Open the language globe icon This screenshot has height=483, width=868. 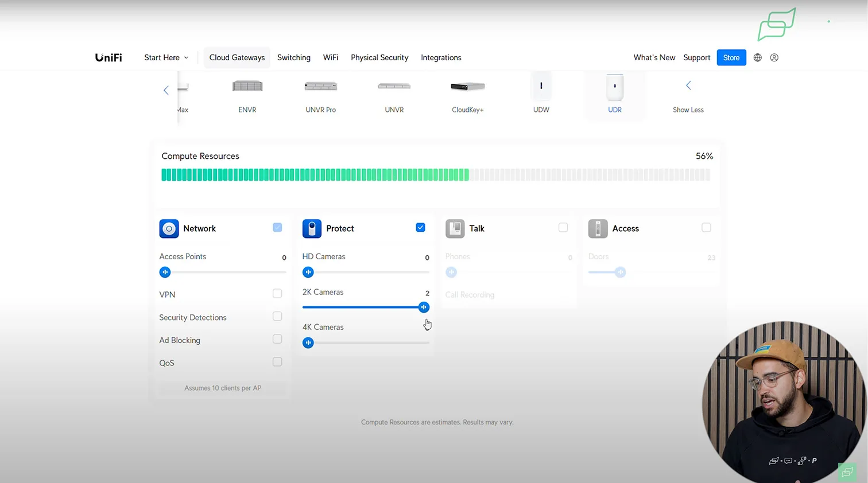pyautogui.click(x=758, y=57)
